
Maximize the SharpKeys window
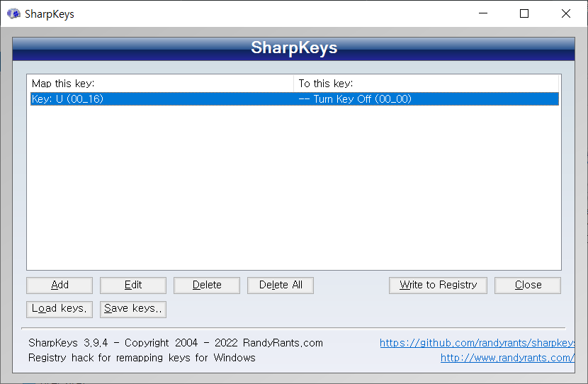524,13
